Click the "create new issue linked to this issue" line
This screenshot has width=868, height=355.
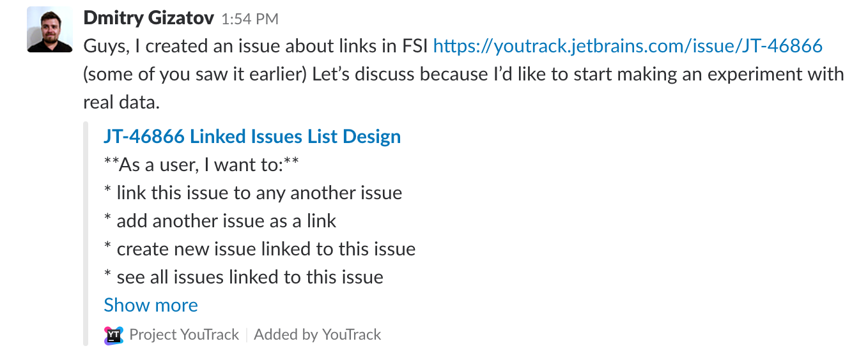tap(260, 249)
